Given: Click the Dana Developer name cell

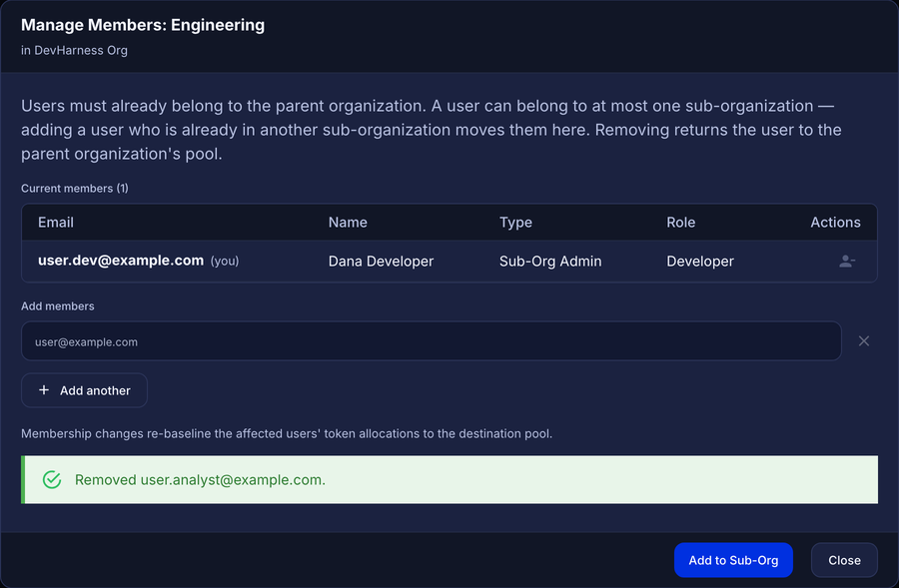Looking at the screenshot, I should click(x=381, y=262).
